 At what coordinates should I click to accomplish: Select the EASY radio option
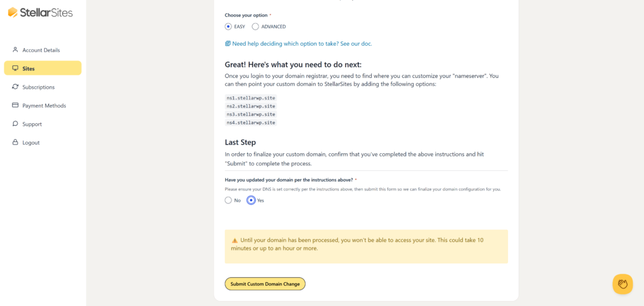click(x=228, y=26)
